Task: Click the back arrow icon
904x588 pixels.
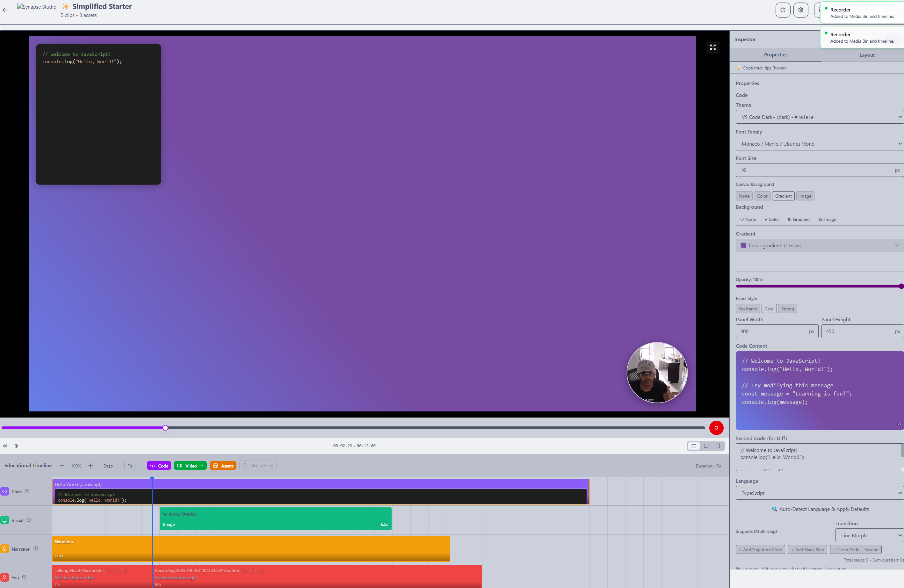Action: point(5,10)
